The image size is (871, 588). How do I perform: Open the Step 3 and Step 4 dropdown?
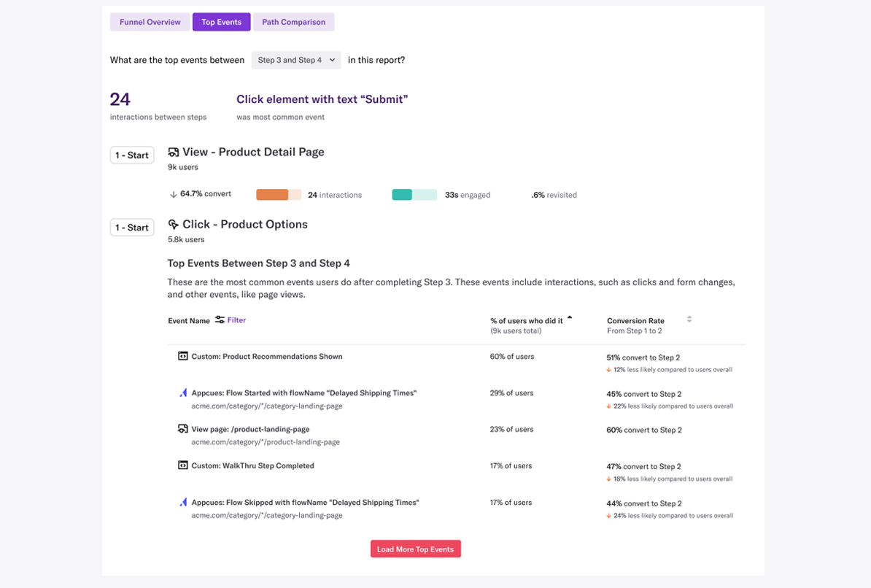[295, 60]
